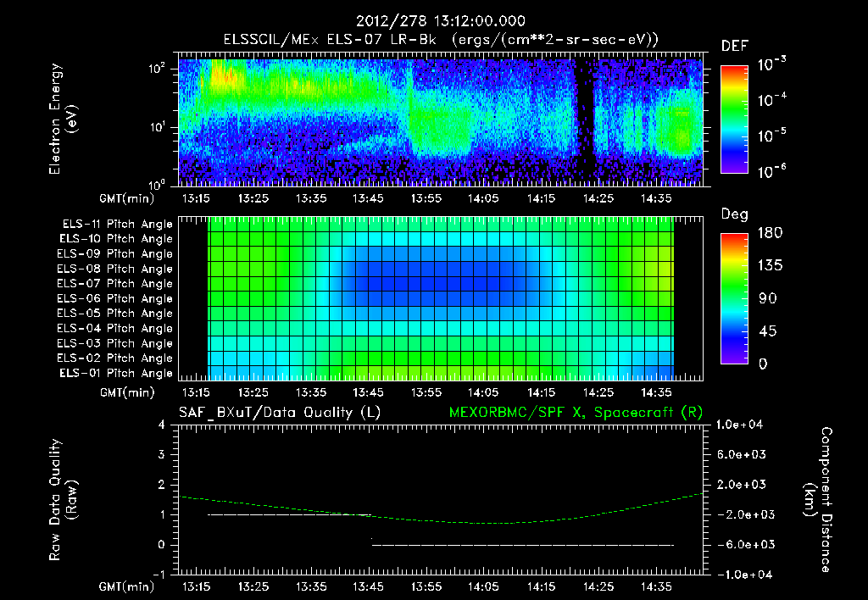This screenshot has width=868, height=600.
Task: Select the ELS-03 Pitch Angle row label
Action: (115, 343)
